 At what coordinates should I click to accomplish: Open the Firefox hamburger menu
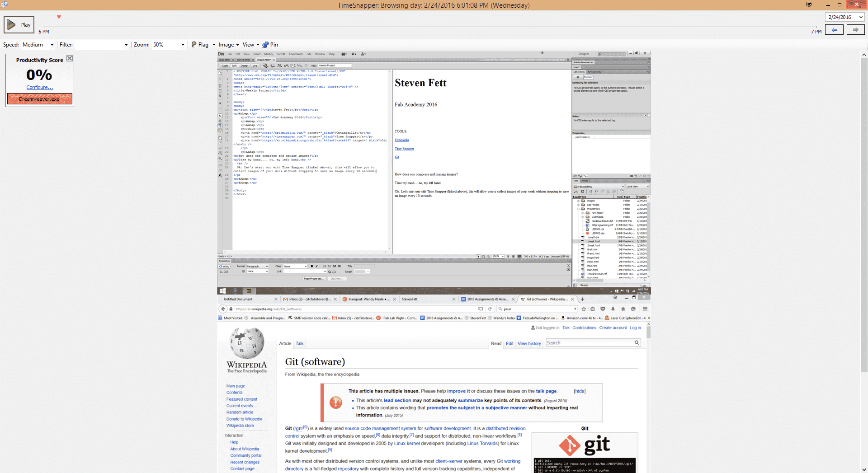click(x=645, y=309)
